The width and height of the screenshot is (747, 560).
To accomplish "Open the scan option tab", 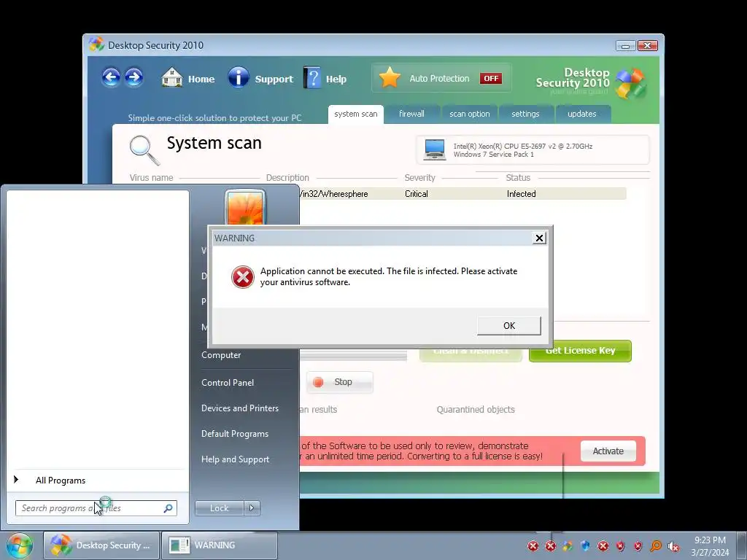I will (470, 114).
